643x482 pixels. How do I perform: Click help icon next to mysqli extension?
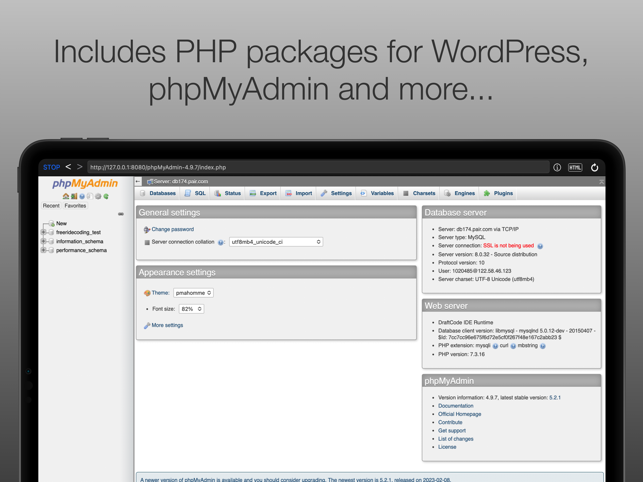click(x=495, y=346)
